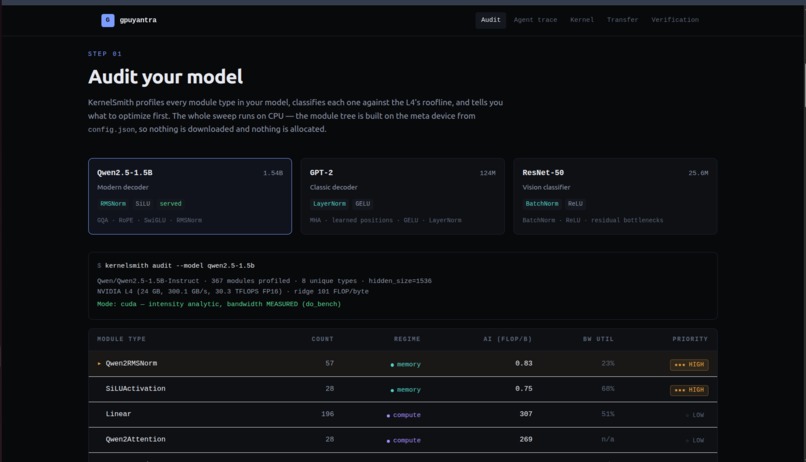The width and height of the screenshot is (806, 462).
Task: Click the BatchNorm tag on ResNet-50 card
Action: coord(542,204)
